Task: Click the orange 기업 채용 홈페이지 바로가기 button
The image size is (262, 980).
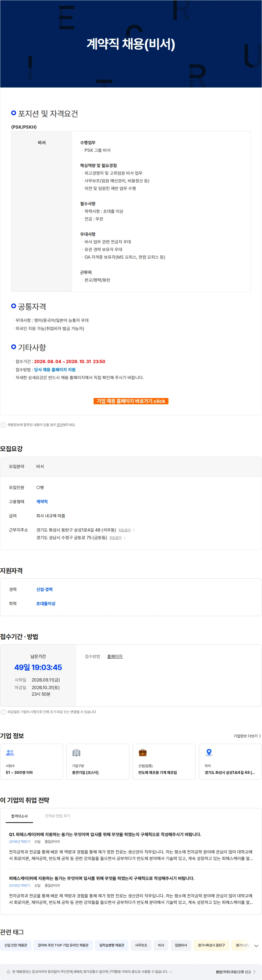Action: click(x=131, y=401)
